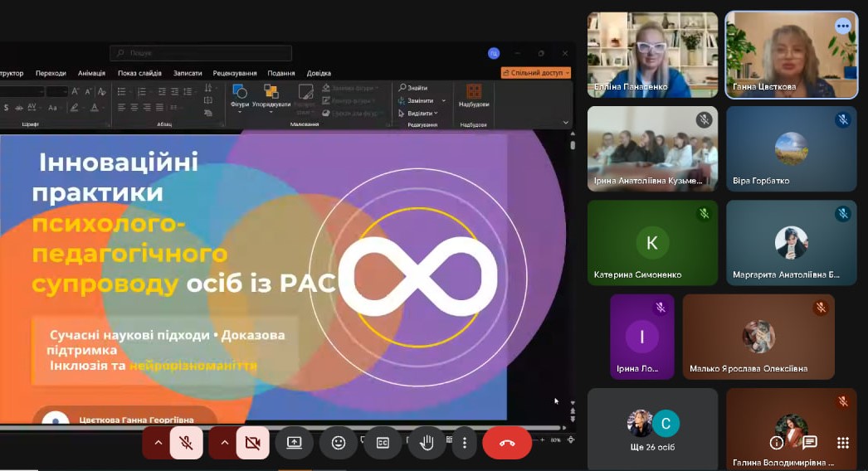Expand audio settings arrow beside microphone

click(158, 443)
